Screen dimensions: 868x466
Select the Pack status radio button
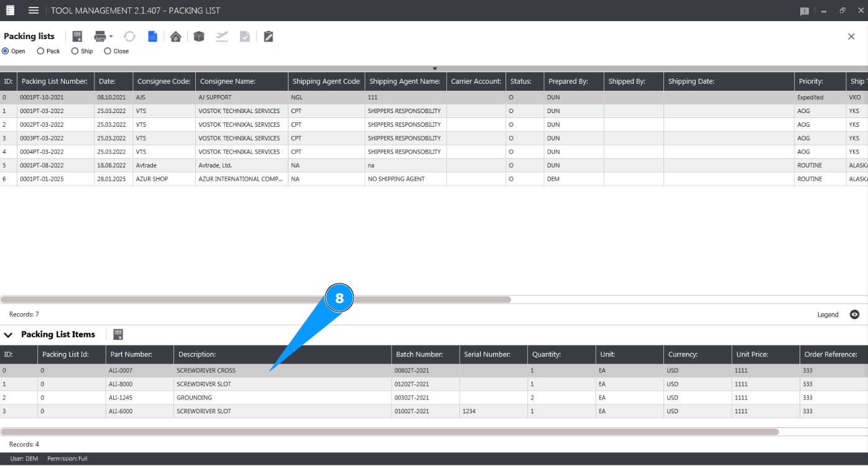click(x=41, y=51)
